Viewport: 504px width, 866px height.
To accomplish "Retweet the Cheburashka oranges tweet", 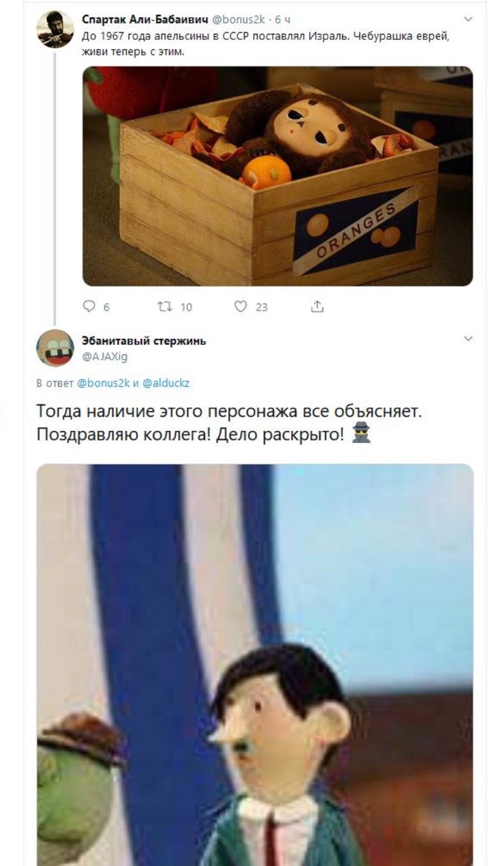I will pos(163,306).
